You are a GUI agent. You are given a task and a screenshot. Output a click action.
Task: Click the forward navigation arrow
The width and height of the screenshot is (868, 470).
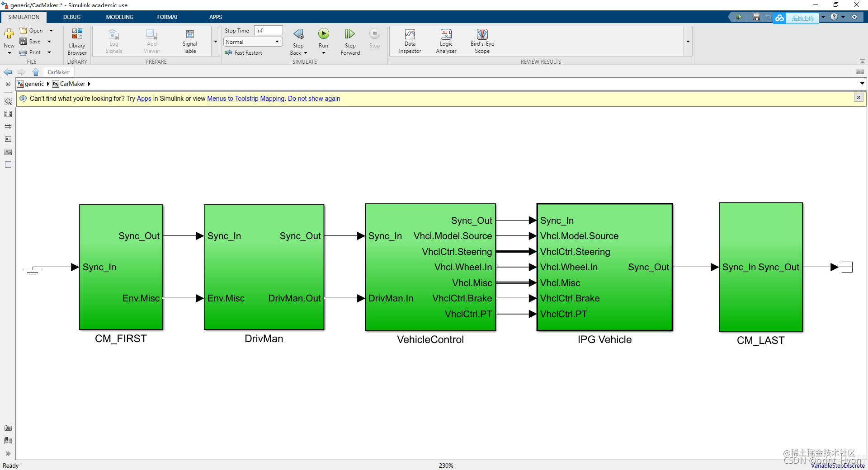(x=21, y=72)
